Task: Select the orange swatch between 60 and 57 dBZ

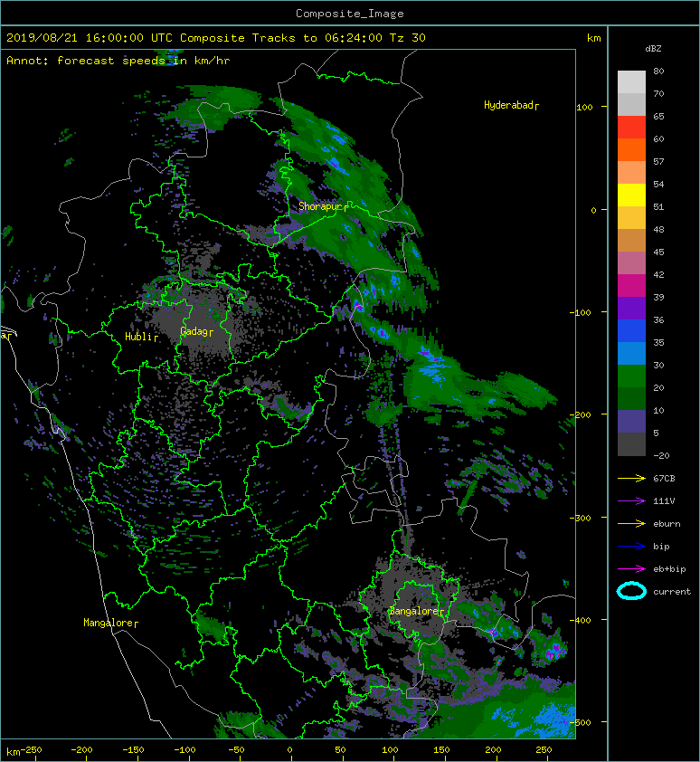Action: click(x=631, y=149)
